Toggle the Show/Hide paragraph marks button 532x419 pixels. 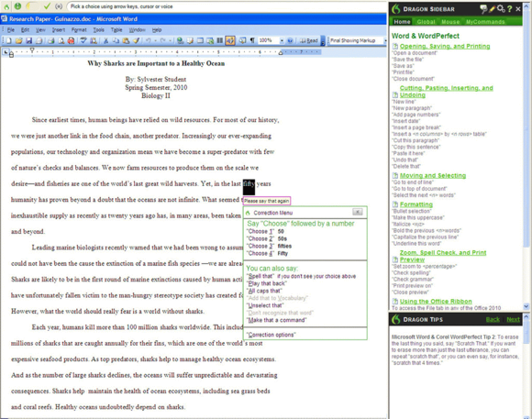[252, 40]
